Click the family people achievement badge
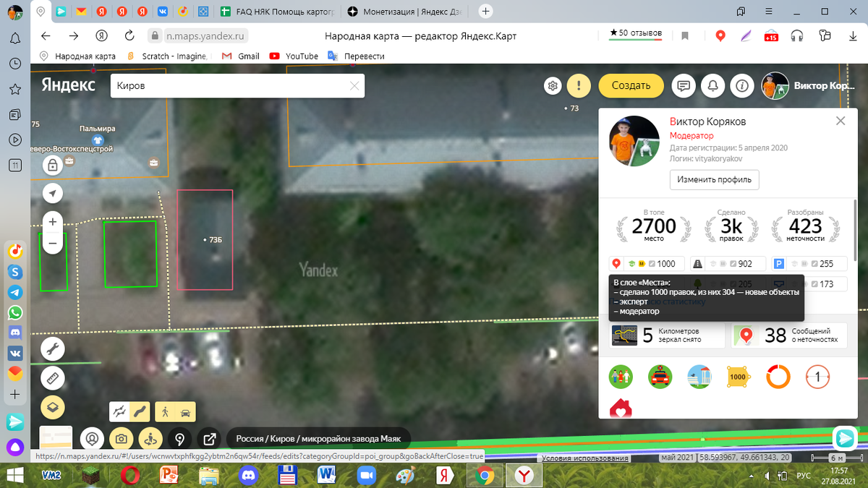 coord(621,377)
